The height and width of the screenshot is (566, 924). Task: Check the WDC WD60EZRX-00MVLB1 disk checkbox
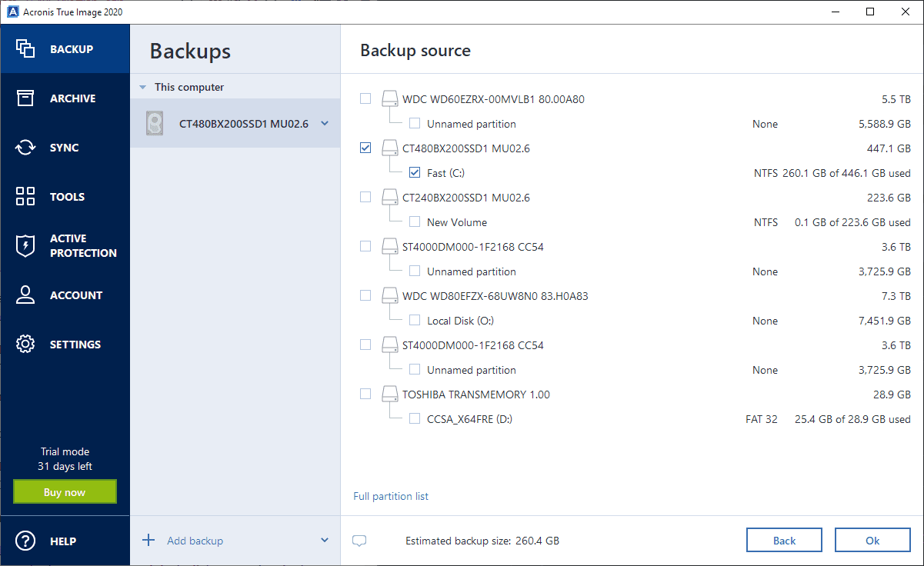coord(365,98)
